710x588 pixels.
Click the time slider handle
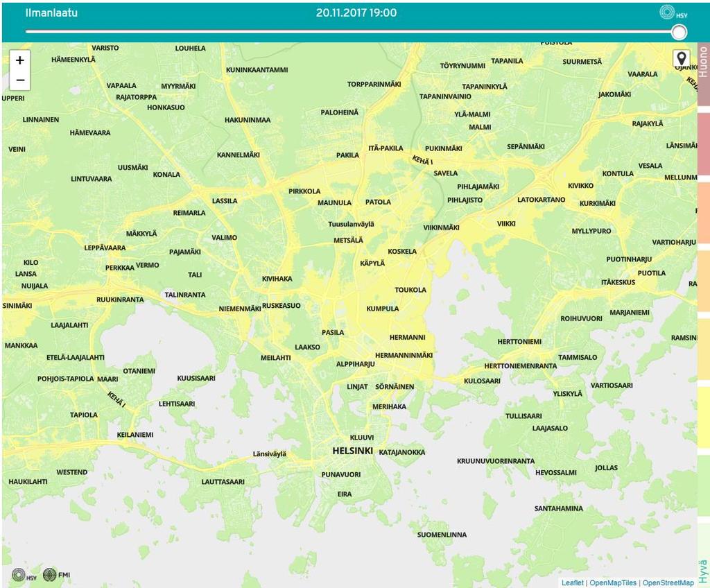pos(679,32)
